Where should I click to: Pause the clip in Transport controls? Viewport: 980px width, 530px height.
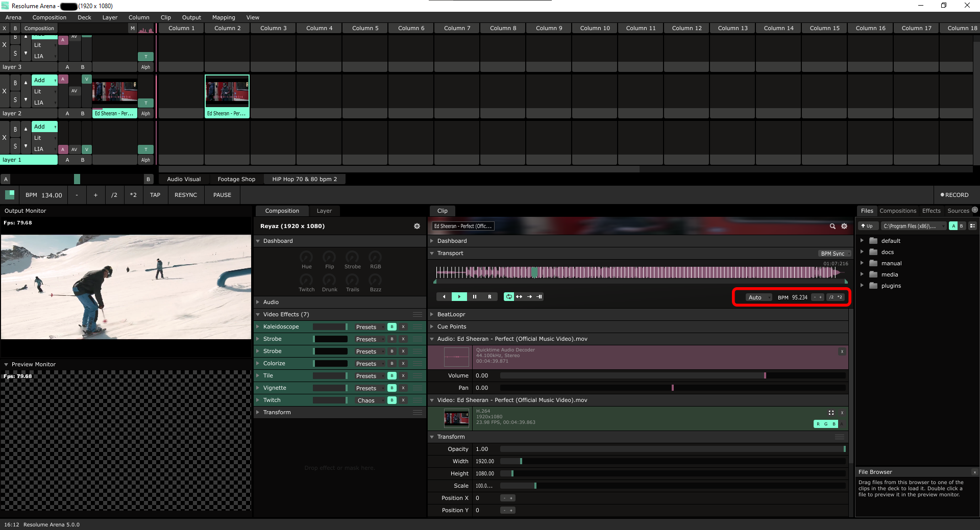[x=474, y=297]
